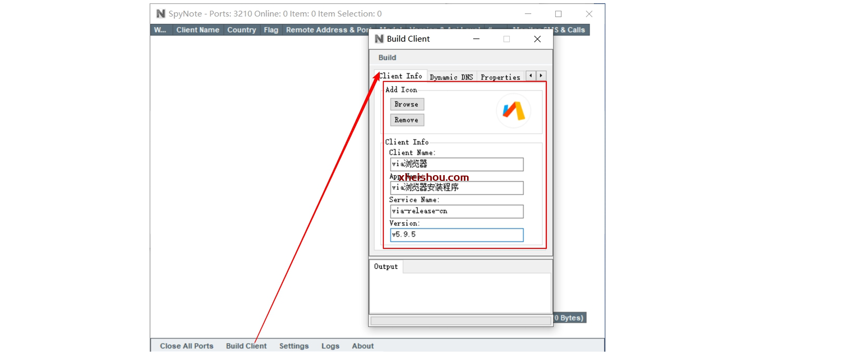868x362 pixels.
Task: Select the Output tab
Action: 386,267
